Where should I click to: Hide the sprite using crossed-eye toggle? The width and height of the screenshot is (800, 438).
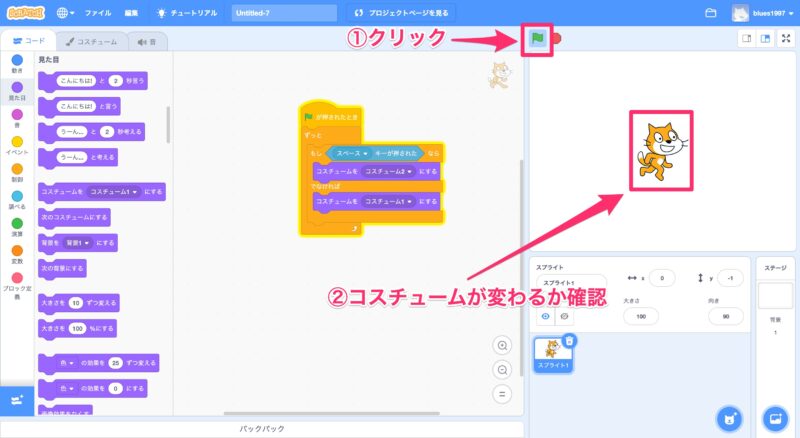tap(565, 316)
